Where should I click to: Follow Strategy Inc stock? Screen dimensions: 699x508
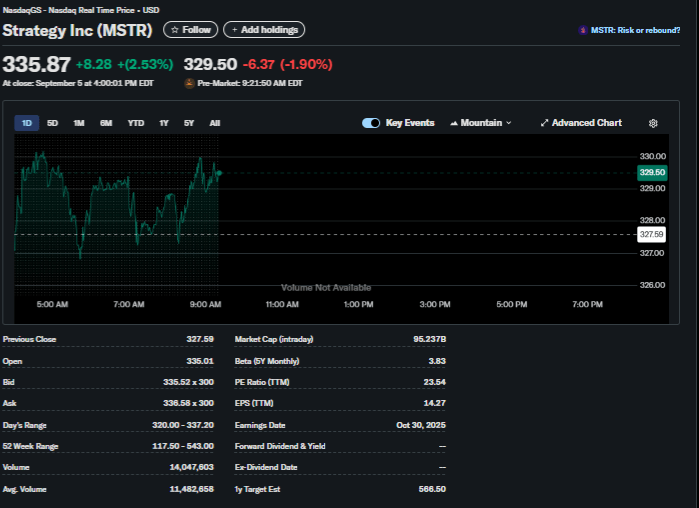[x=190, y=30]
